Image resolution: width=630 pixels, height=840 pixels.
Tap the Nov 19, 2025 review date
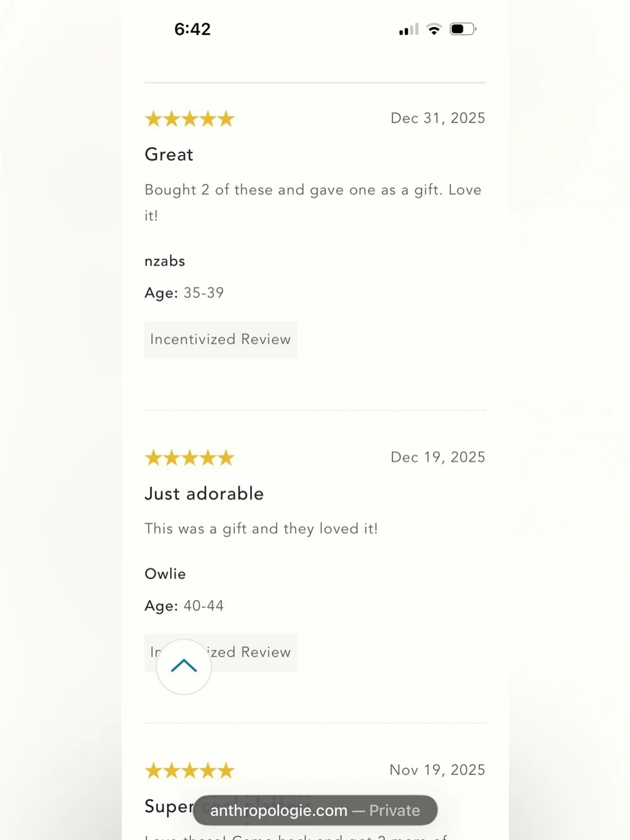pyautogui.click(x=437, y=770)
